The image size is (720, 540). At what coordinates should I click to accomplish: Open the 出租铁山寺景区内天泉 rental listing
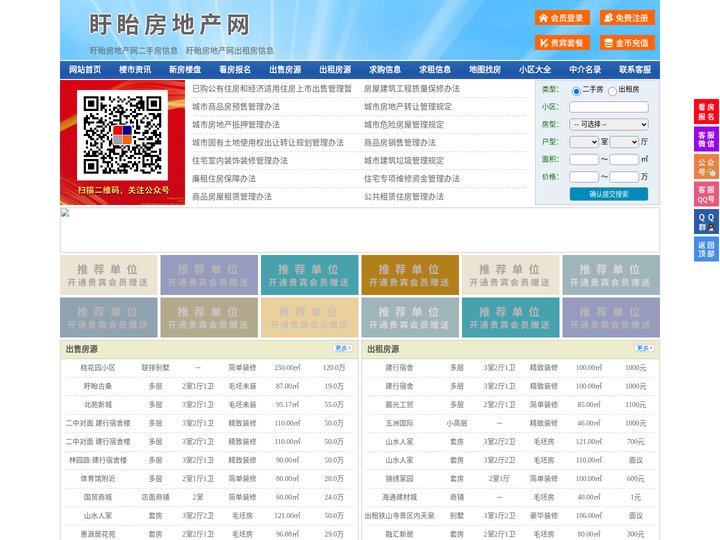click(x=399, y=516)
